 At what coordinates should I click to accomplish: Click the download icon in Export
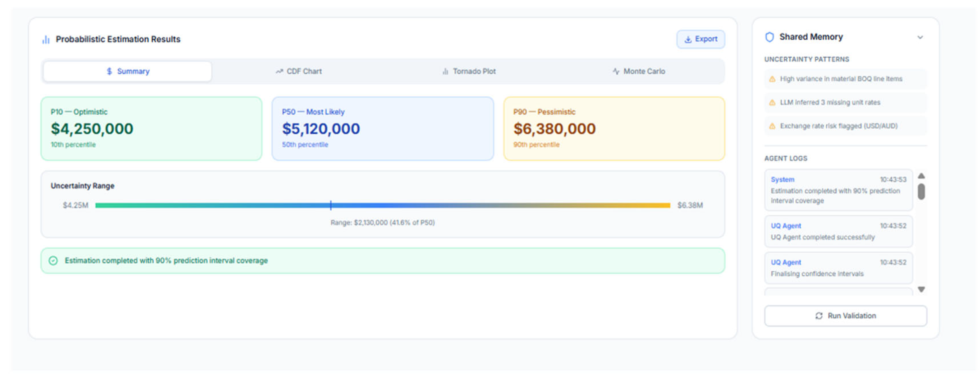pos(688,40)
